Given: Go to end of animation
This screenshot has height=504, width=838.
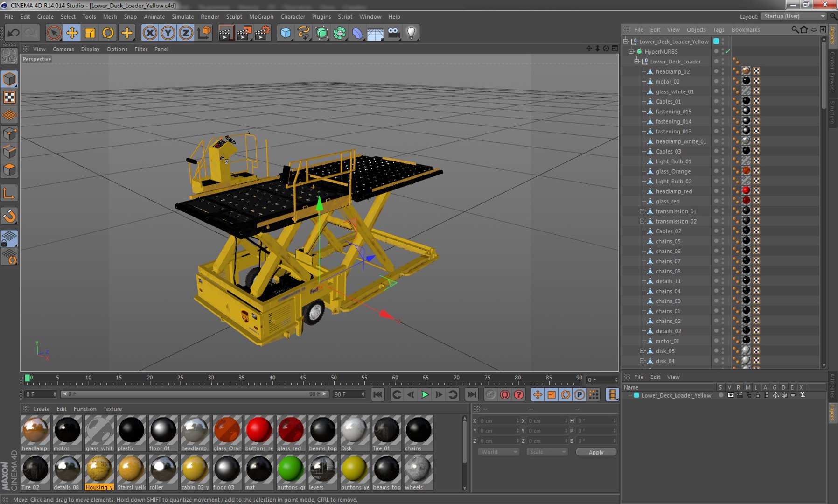Looking at the screenshot, I should point(472,395).
